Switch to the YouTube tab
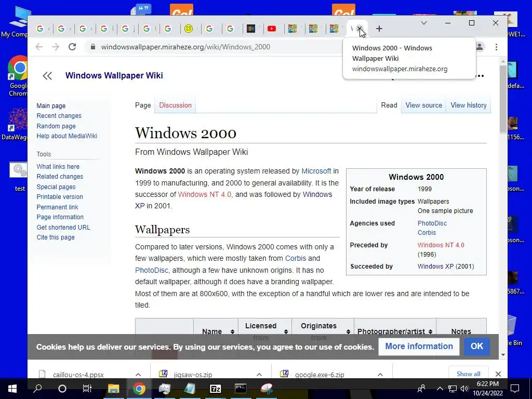Image resolution: width=532 pixels, height=399 pixels. coord(271,29)
